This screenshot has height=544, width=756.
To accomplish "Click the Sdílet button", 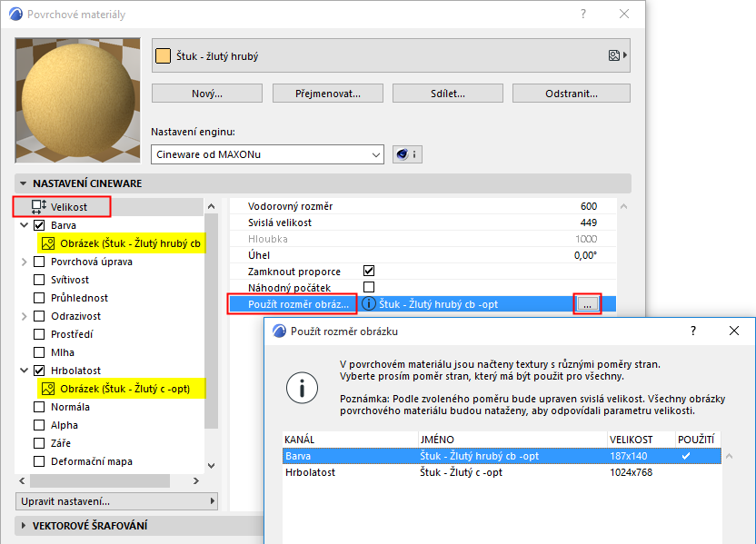I will point(447,94).
